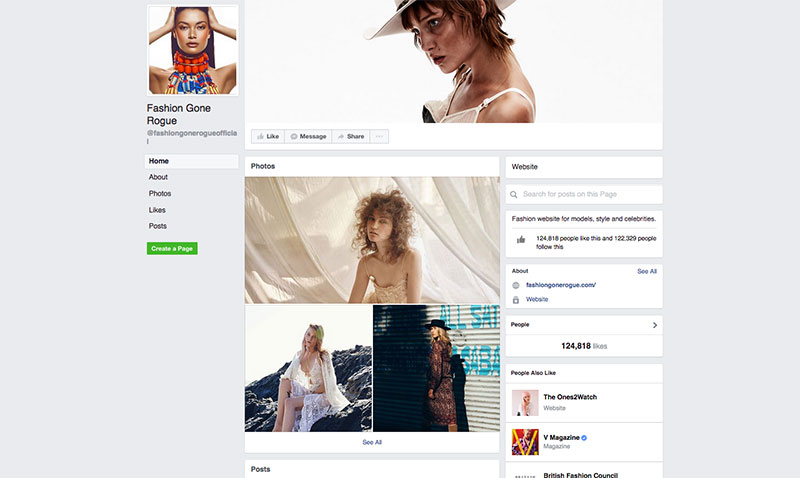
Task: Open The Ones2Watch page link
Action: tap(570, 397)
